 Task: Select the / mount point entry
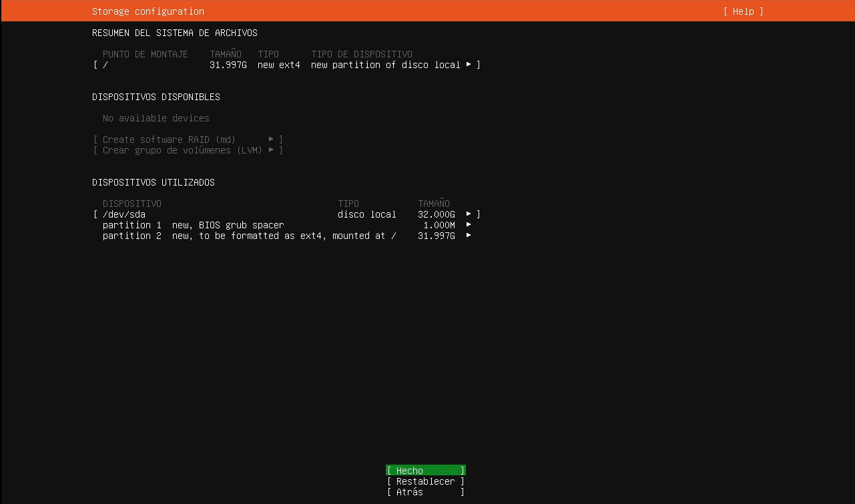point(105,65)
